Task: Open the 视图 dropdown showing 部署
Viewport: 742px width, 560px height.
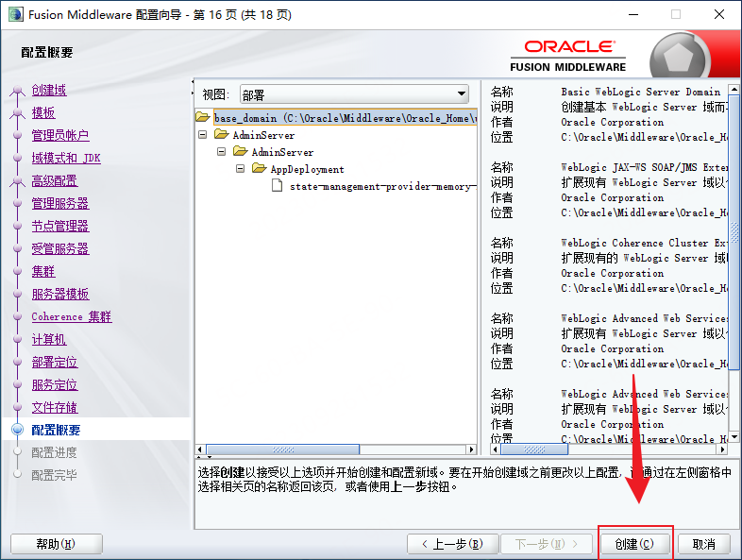Action: coord(354,94)
